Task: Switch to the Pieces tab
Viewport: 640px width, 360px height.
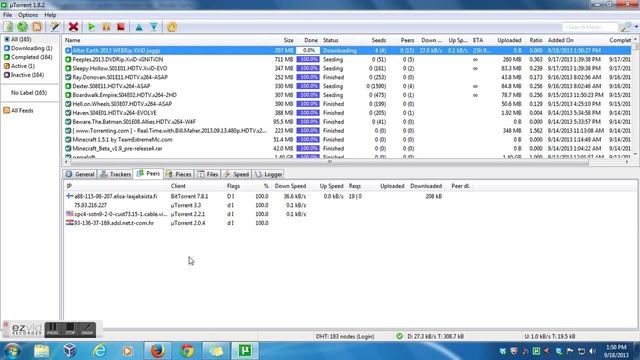Action: pyautogui.click(x=179, y=174)
